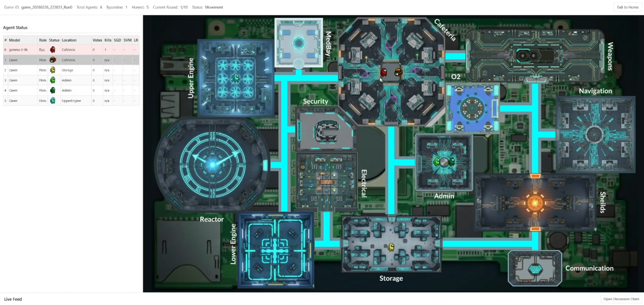Screen dimensions: 644x305
Task: Click the red status icon for gemma-2-9b
Action: coord(53,50)
